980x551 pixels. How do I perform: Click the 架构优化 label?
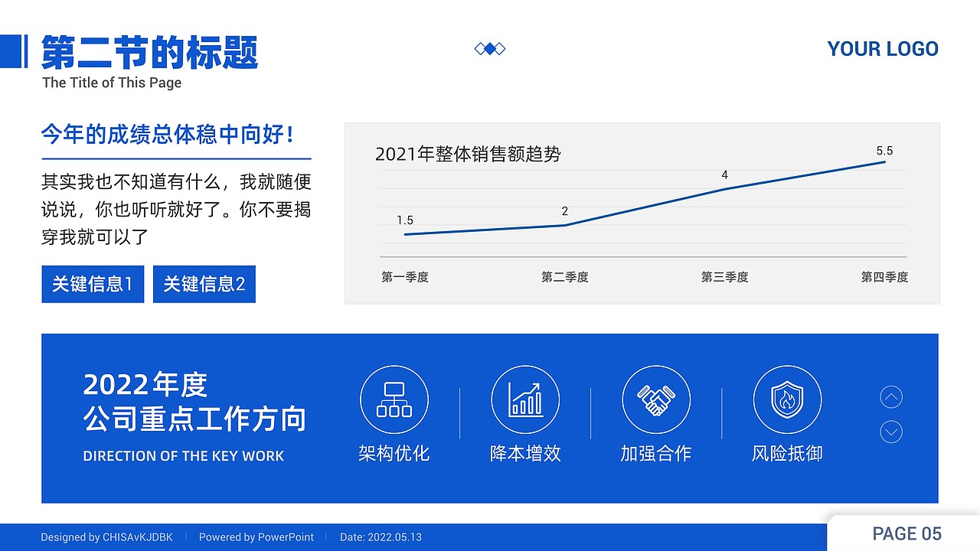[394, 454]
